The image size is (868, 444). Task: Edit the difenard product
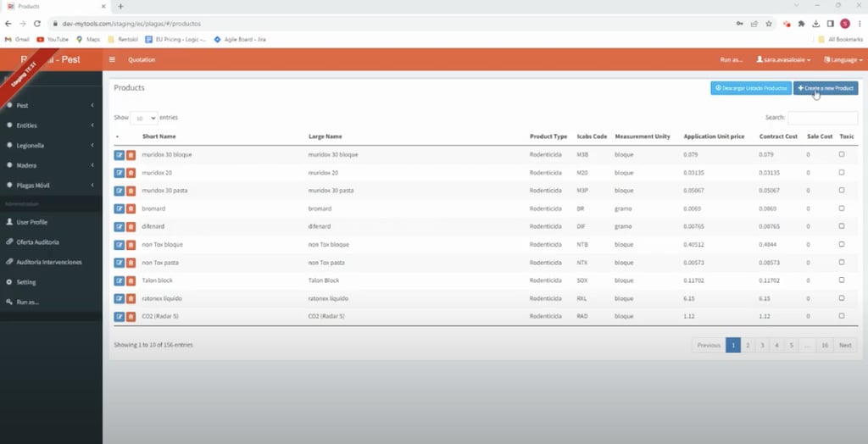119,227
